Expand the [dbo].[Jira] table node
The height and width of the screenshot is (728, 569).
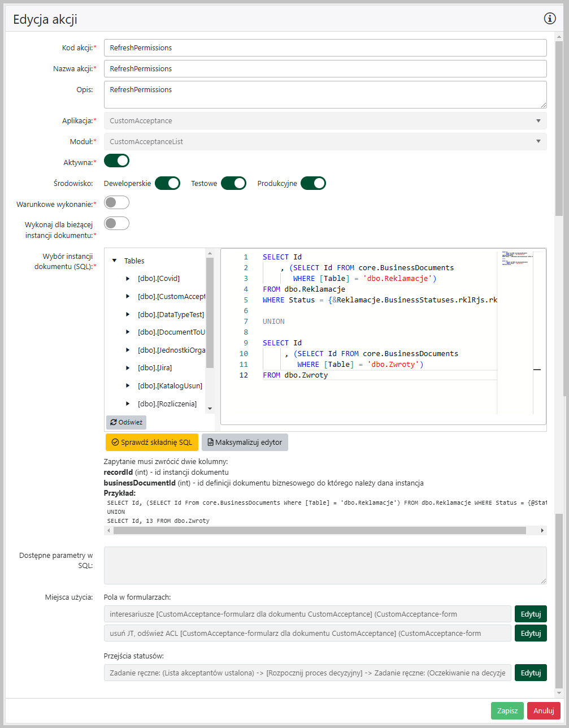pos(128,368)
